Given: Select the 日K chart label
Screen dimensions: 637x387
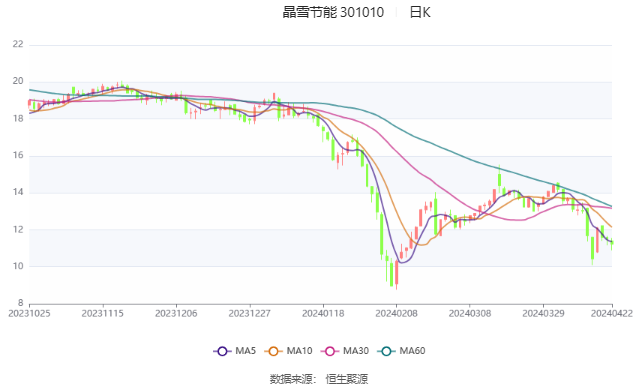Looking at the screenshot, I should [x=420, y=12].
